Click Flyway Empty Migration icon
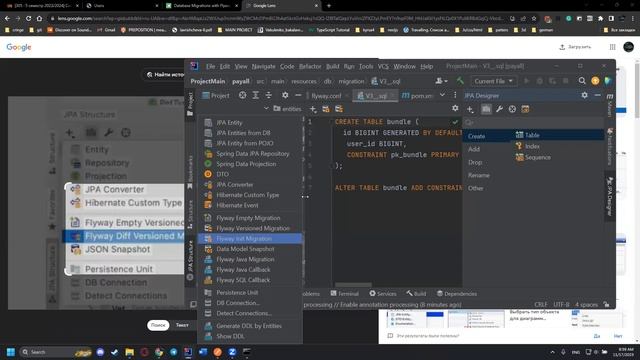This screenshot has width=640, height=360. coord(208,218)
